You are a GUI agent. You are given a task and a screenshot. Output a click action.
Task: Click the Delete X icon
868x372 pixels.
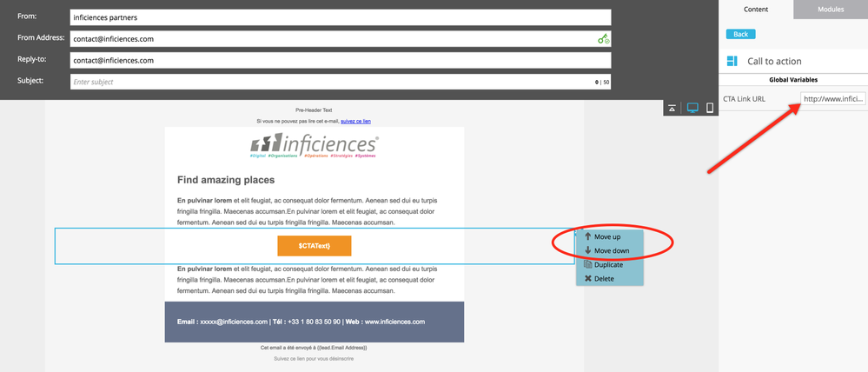click(588, 278)
